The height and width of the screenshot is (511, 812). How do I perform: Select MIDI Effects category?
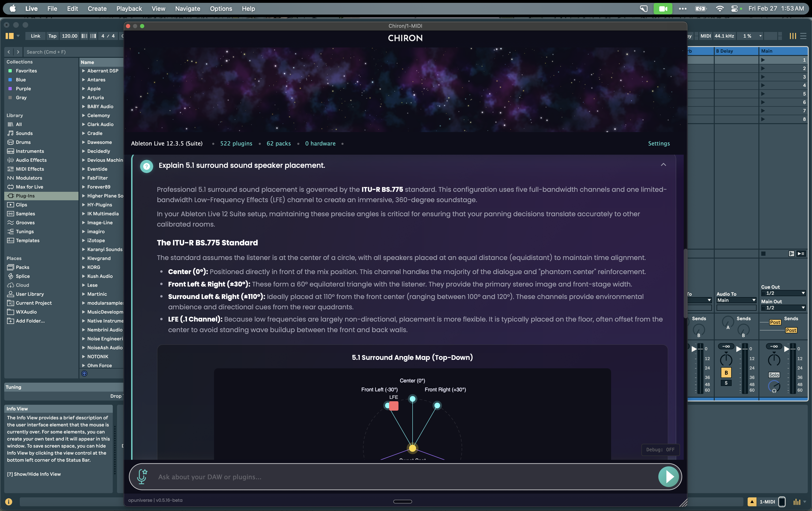tap(30, 169)
